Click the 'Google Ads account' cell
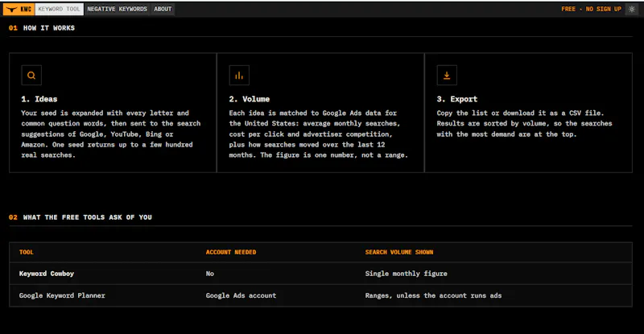The image size is (644, 334). (x=241, y=295)
